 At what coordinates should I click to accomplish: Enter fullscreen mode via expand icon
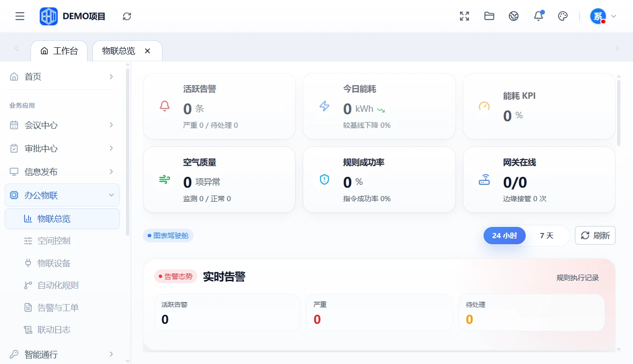pyautogui.click(x=464, y=16)
